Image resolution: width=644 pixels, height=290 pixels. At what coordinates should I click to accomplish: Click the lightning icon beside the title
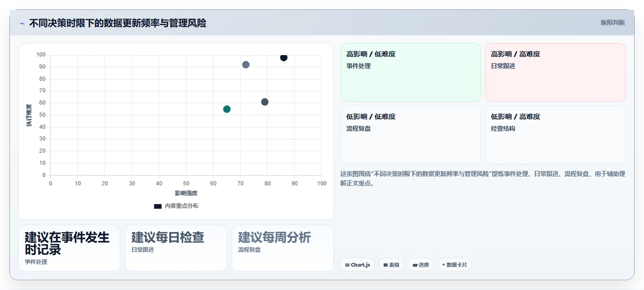pyautogui.click(x=22, y=23)
